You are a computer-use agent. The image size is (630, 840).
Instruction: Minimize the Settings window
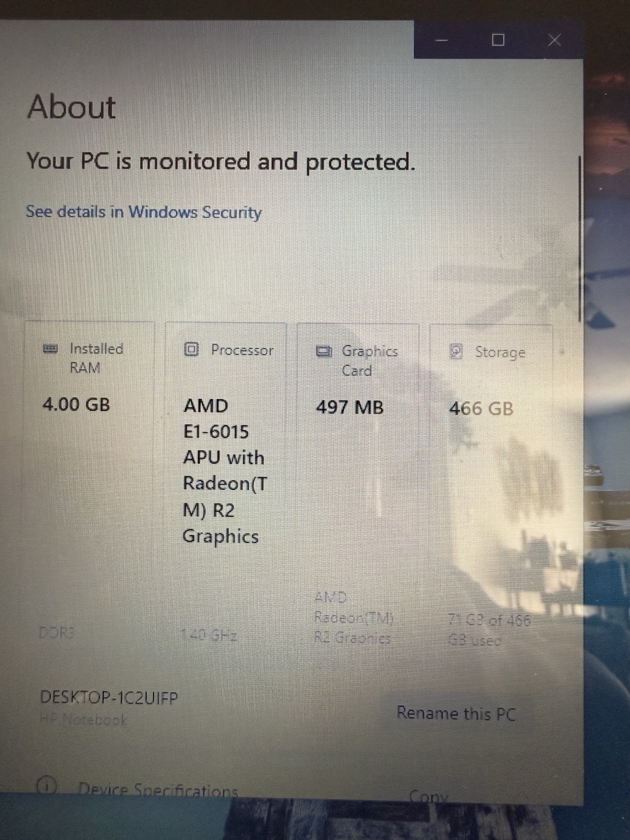click(x=442, y=40)
